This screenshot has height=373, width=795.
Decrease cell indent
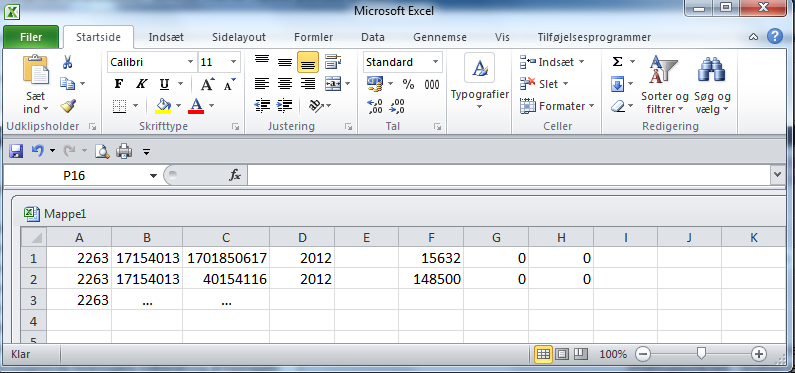262,105
